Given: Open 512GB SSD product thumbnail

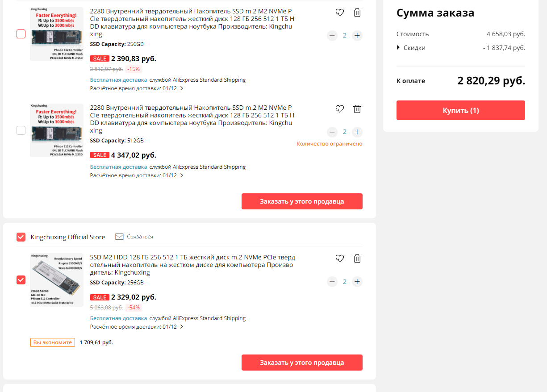Looking at the screenshot, I should click(57, 130).
